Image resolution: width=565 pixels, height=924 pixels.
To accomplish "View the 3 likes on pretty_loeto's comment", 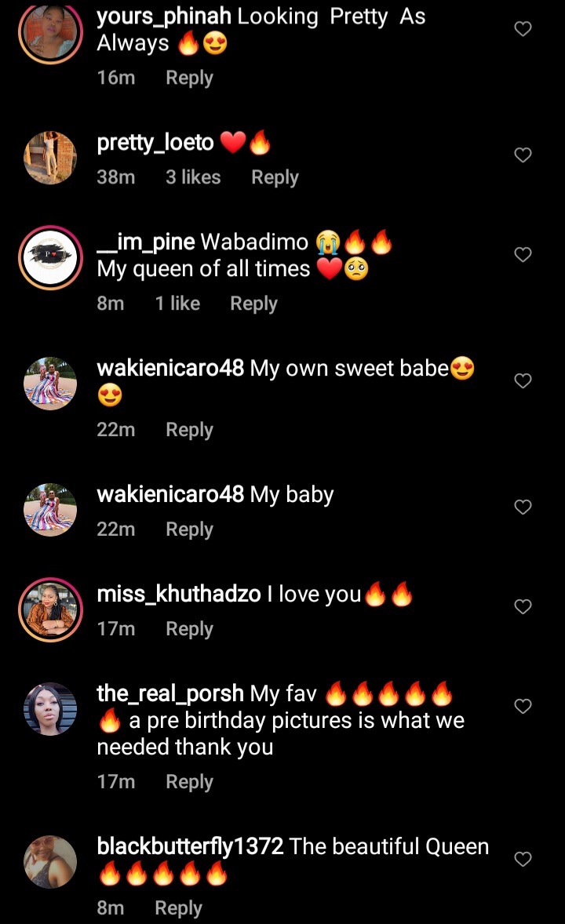I will click(x=194, y=176).
